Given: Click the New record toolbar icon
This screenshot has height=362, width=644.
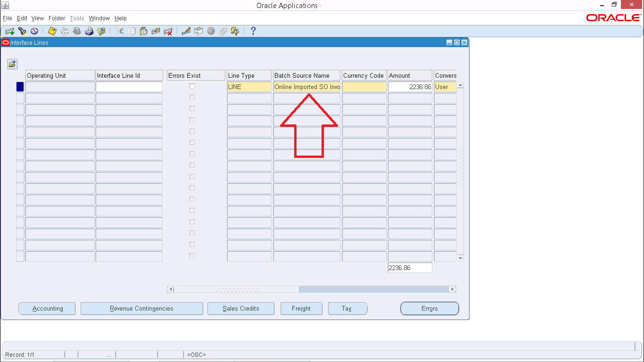Looking at the screenshot, I should coord(9,31).
